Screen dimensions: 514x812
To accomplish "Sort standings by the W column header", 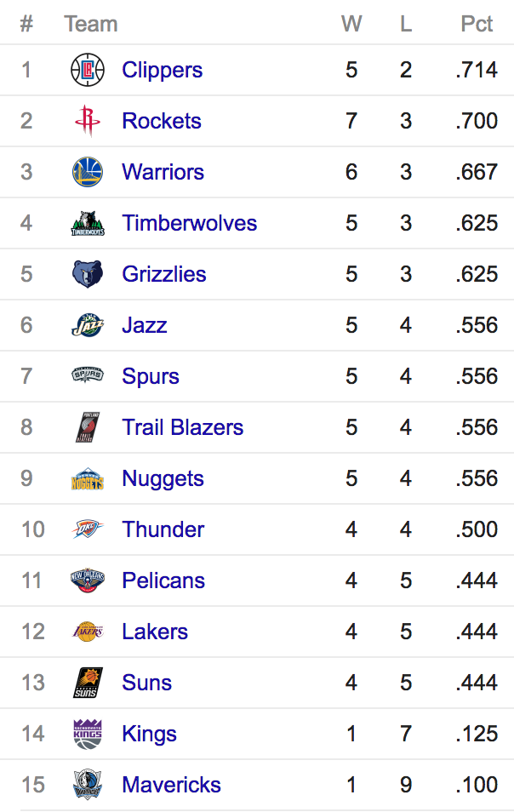I will tap(351, 24).
